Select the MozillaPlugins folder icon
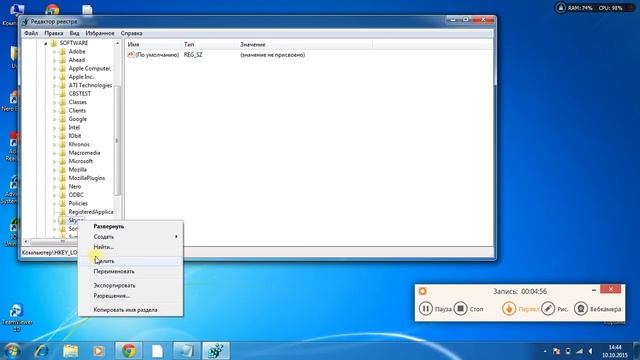Image resolution: width=640 pixels, height=360 pixels. pos(62,178)
